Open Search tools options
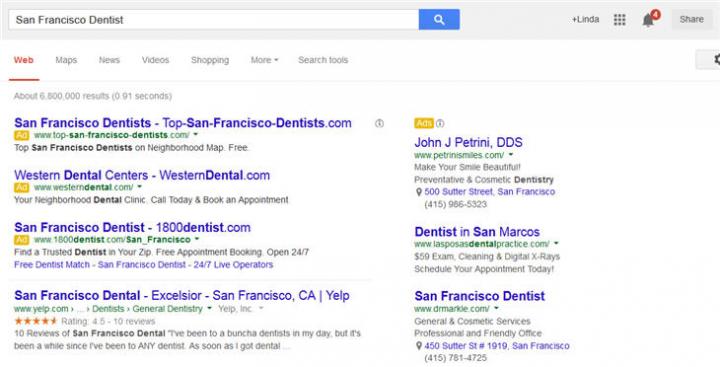The height and width of the screenshot is (367, 720). 323,60
